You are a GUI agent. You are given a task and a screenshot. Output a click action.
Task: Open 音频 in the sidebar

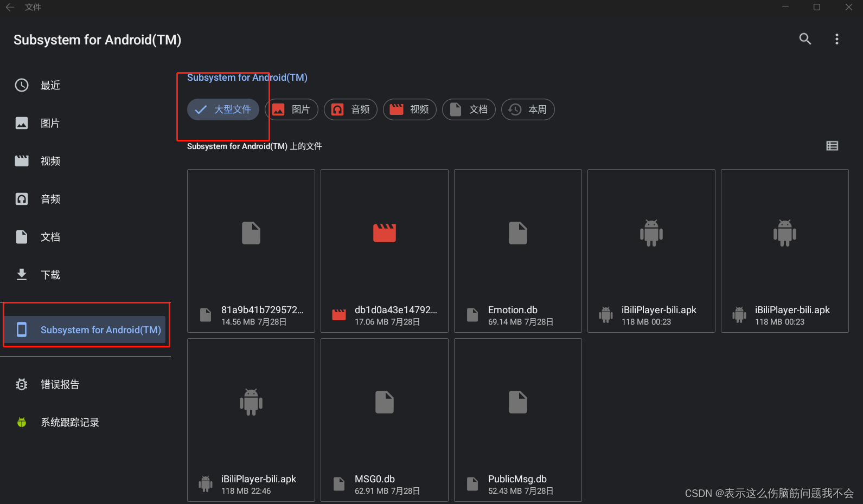tap(87, 199)
